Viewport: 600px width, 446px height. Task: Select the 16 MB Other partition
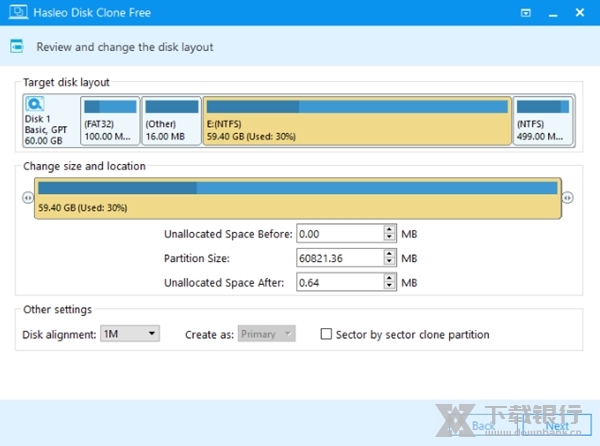point(170,121)
